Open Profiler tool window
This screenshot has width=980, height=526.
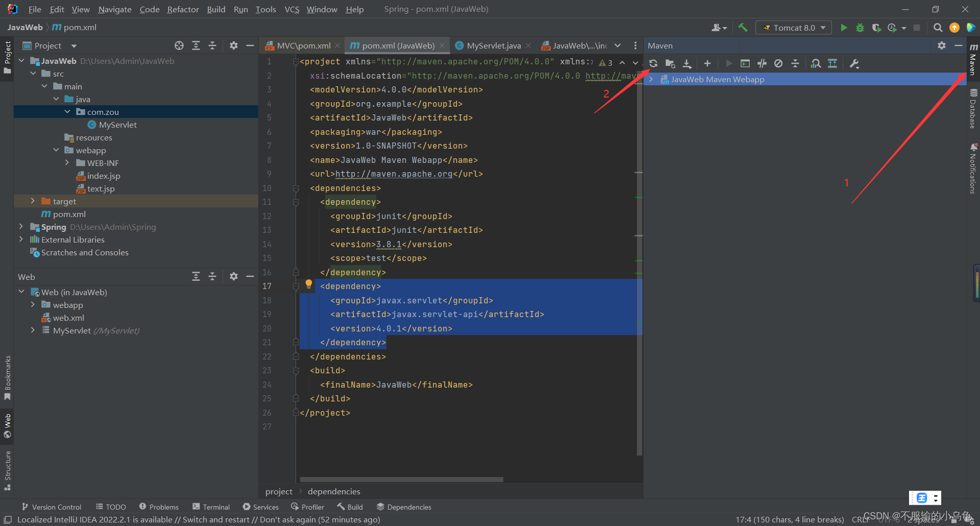click(x=308, y=507)
